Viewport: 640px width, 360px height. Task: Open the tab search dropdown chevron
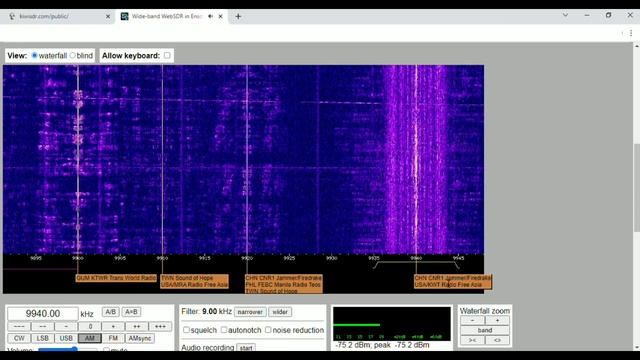pyautogui.click(x=565, y=15)
